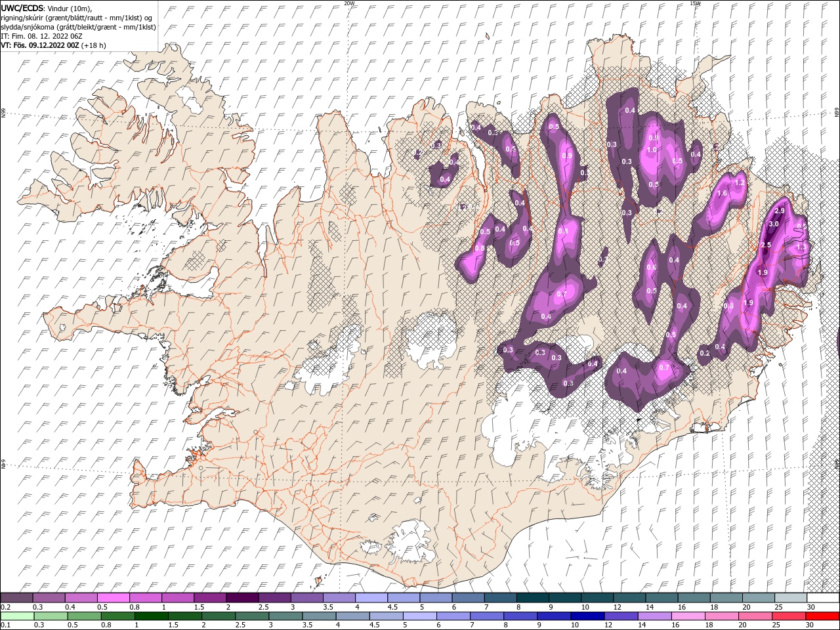Click the '3.0' precipitation value on east coast
Image resolution: width=840 pixels, height=630 pixels.
773,224
